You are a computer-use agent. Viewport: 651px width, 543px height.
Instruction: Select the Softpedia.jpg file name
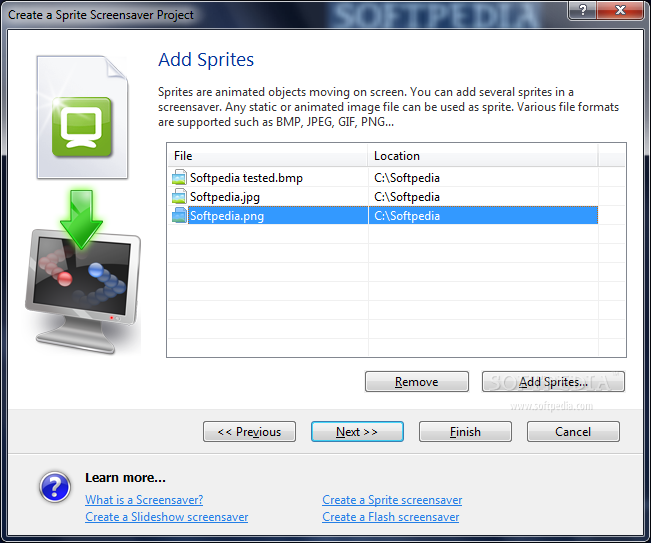coord(225,197)
